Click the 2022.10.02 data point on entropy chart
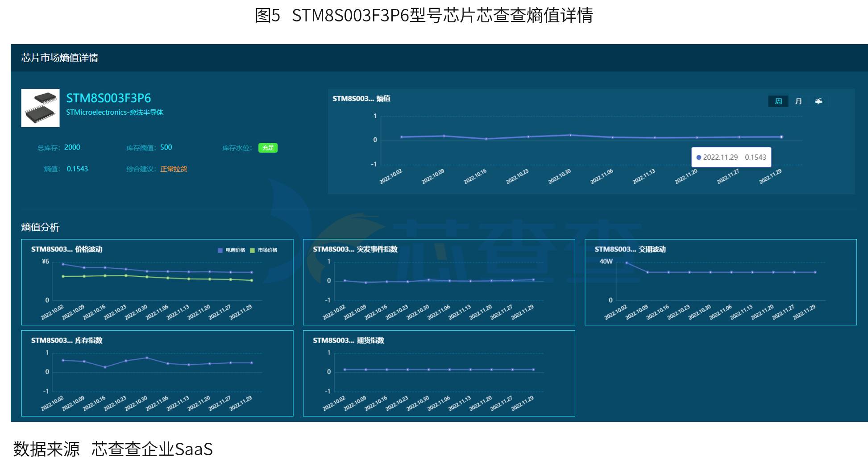The height and width of the screenshot is (470, 868). click(x=402, y=137)
